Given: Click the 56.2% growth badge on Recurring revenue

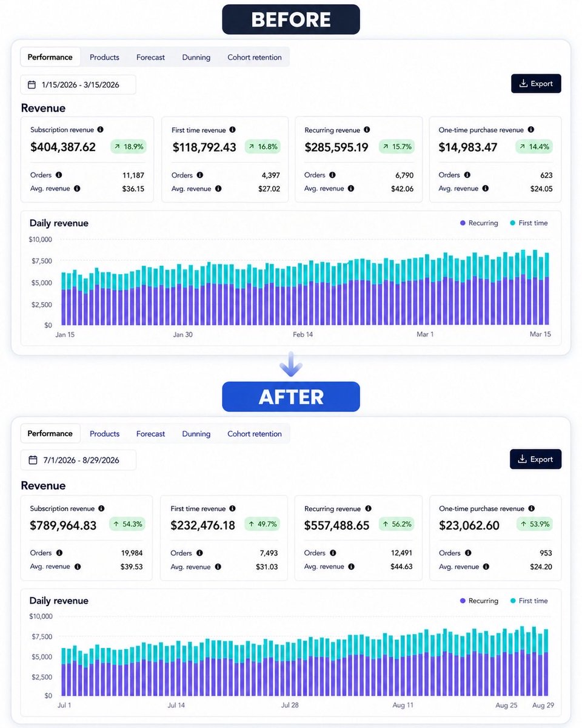Looking at the screenshot, I should pos(396,524).
